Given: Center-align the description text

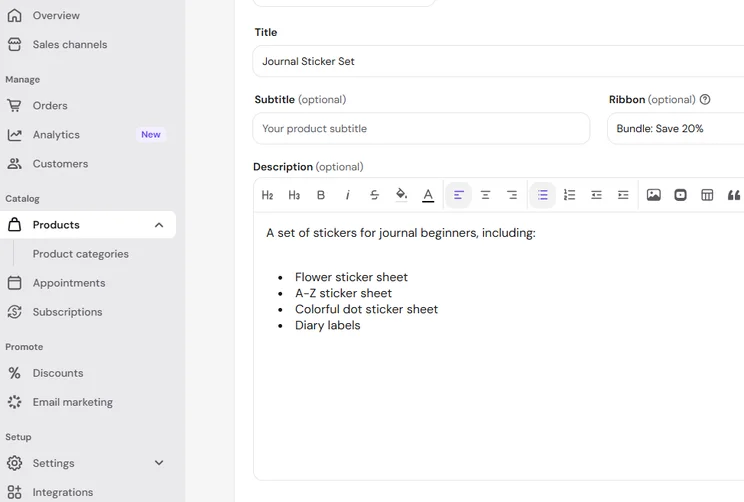Looking at the screenshot, I should [x=485, y=195].
